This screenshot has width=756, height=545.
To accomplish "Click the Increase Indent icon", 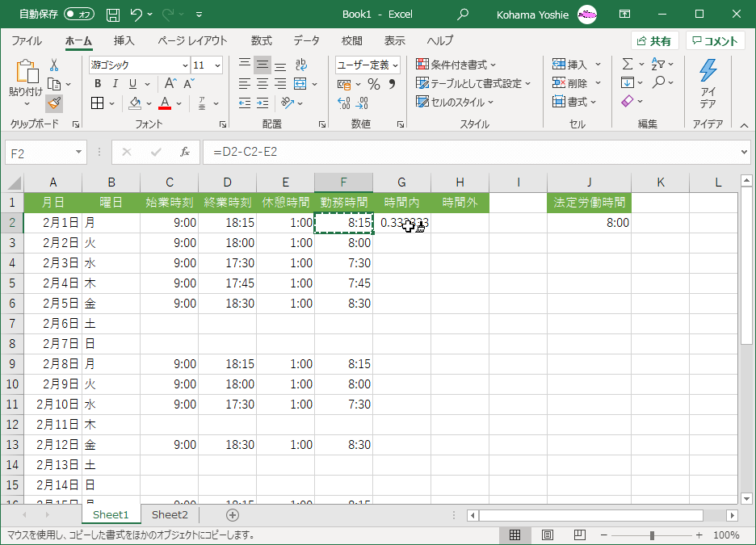I will coord(262,103).
